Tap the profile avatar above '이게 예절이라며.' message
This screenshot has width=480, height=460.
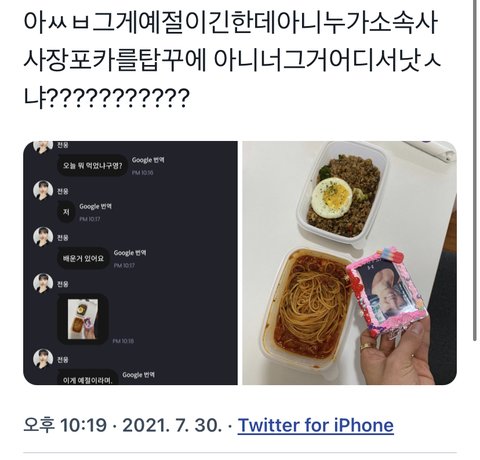click(43, 359)
